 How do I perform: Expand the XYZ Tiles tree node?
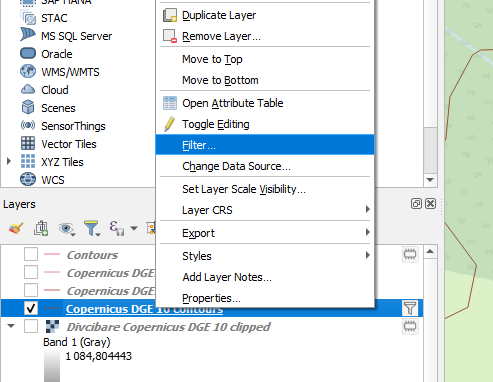point(9,162)
